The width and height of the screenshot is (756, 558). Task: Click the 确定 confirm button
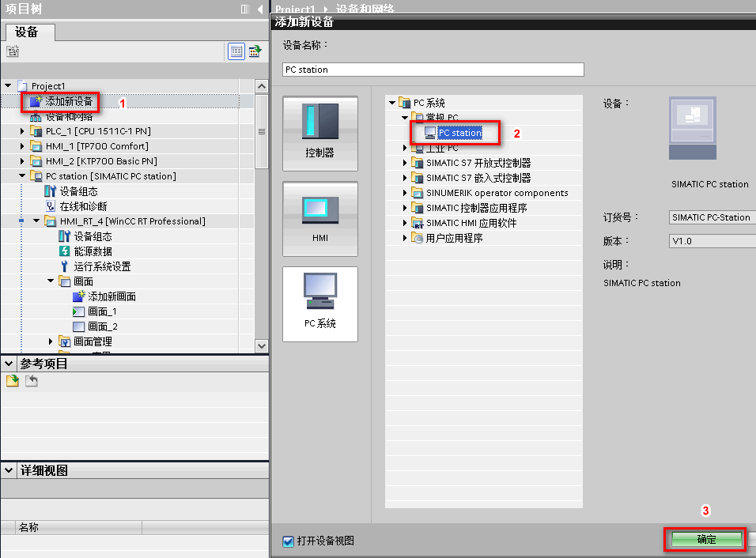tap(706, 540)
